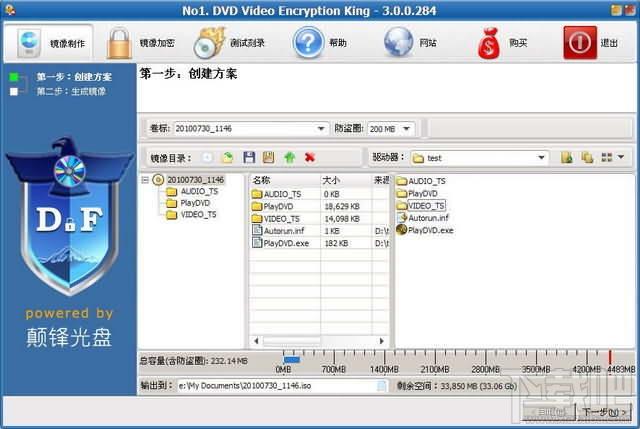Screen dimensions: 640x429
Task: Select PlayDVD folder in drive panel
Action: (x=417, y=193)
